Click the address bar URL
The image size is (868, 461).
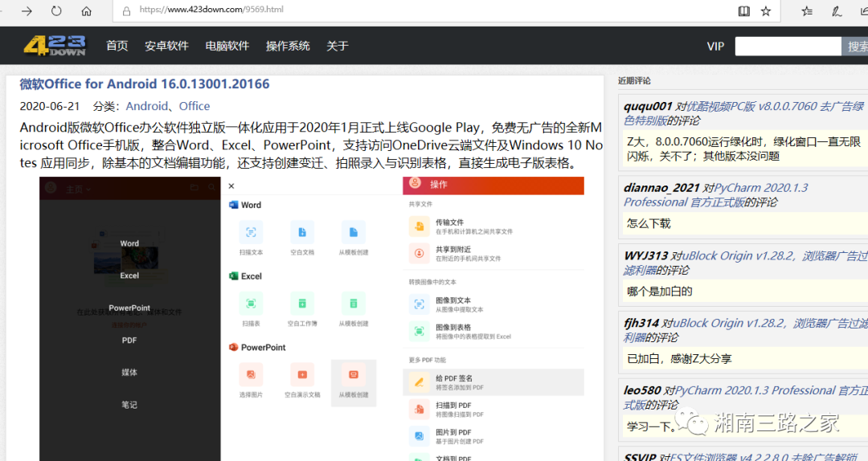211,10
